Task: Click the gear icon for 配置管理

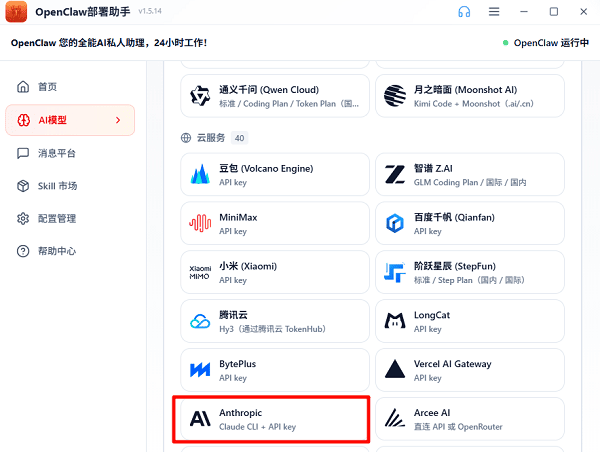Action: pos(23,219)
